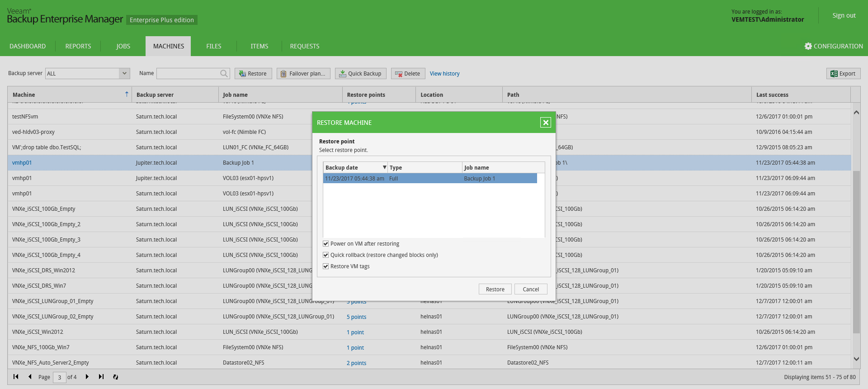Image resolution: width=868 pixels, height=389 pixels.
Task: Toggle Quick rollback checkbox
Action: (x=325, y=255)
